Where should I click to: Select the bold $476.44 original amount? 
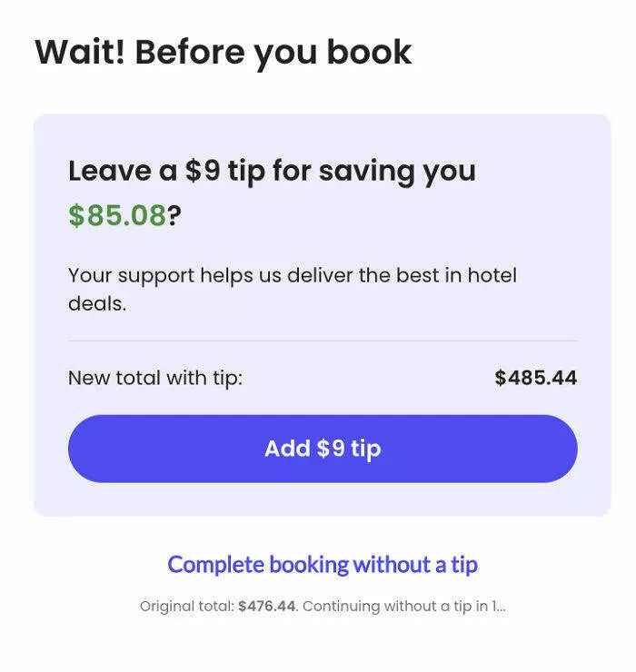267,607
